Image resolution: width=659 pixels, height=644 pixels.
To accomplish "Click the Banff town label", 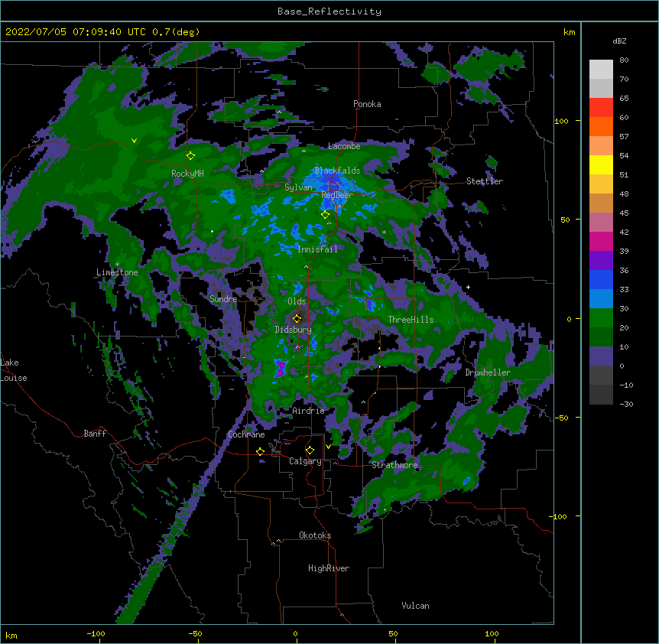I will (x=95, y=434).
